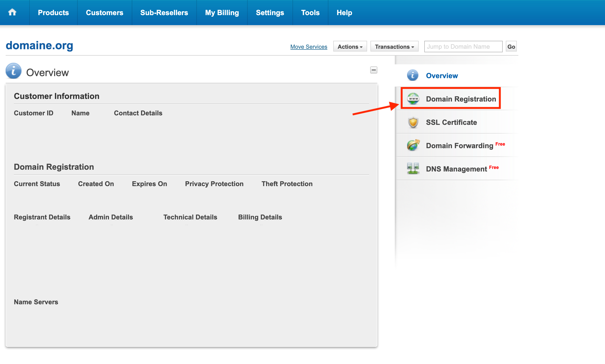Viewport: 605px width, 364px height.
Task: Click the Billing Details label
Action: click(x=260, y=217)
